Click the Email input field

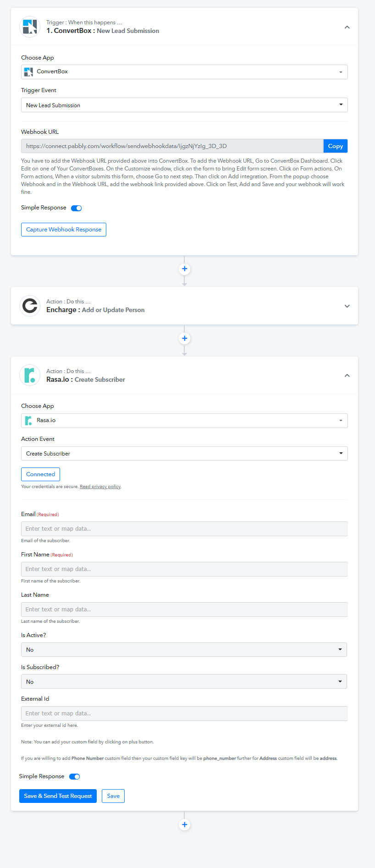tap(184, 529)
